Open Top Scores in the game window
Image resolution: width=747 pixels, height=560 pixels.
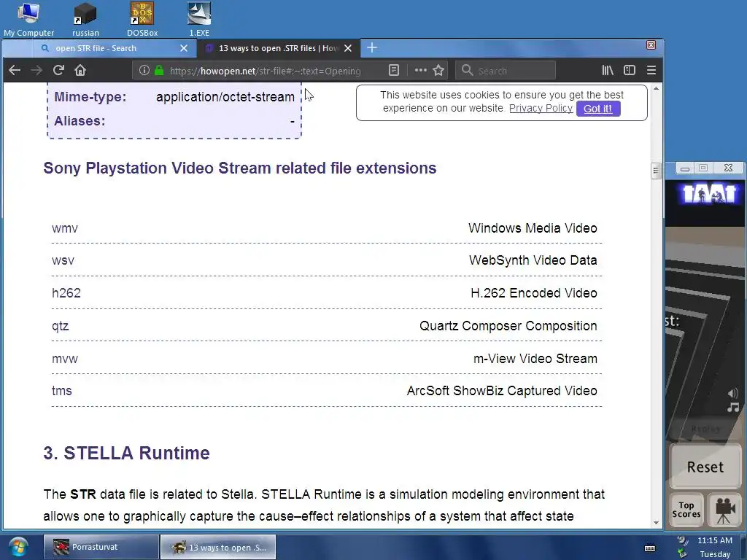click(686, 510)
